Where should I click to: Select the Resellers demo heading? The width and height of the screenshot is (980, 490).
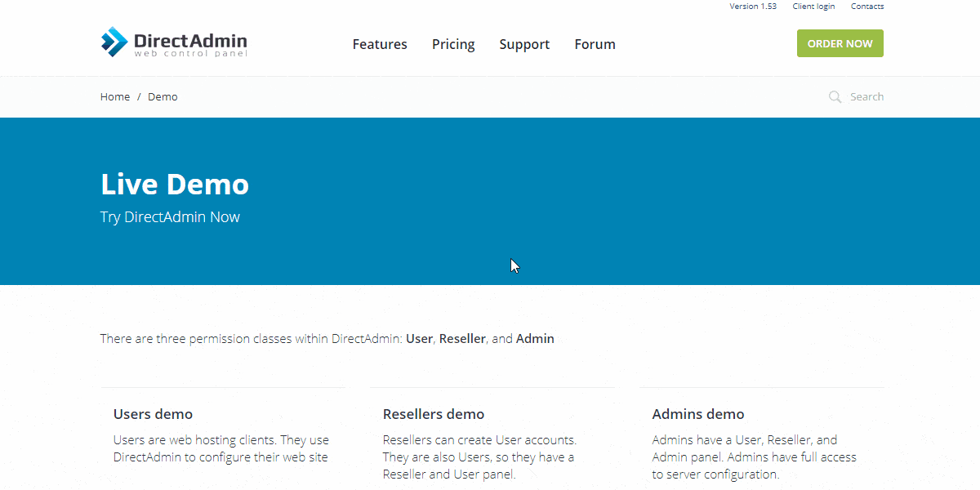click(434, 414)
